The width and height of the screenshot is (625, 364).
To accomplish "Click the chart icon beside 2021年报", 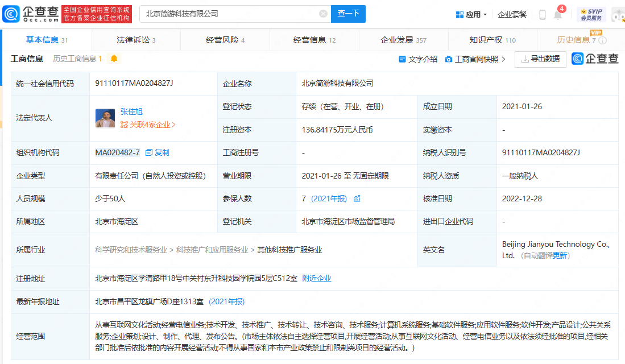I will pos(357,198).
